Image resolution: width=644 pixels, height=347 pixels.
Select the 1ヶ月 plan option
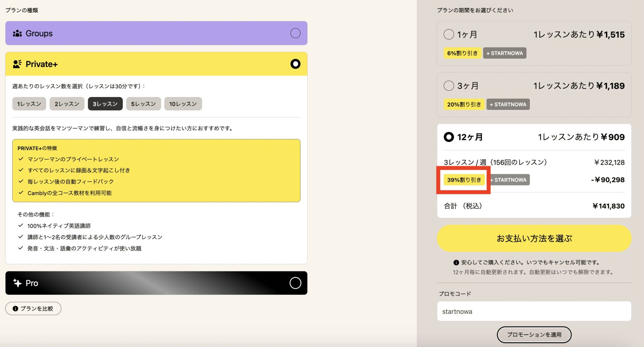click(449, 35)
